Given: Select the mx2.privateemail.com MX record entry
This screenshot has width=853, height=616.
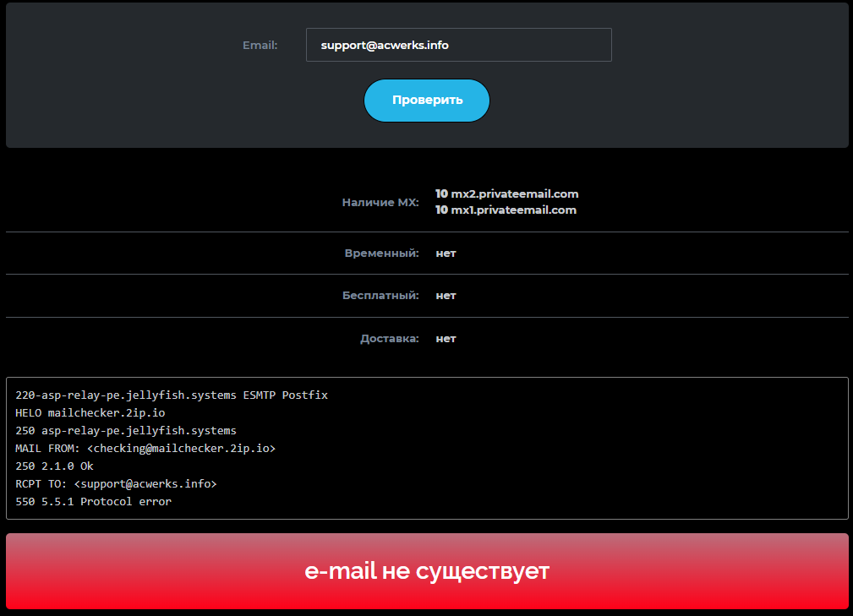Looking at the screenshot, I should coord(506,194).
